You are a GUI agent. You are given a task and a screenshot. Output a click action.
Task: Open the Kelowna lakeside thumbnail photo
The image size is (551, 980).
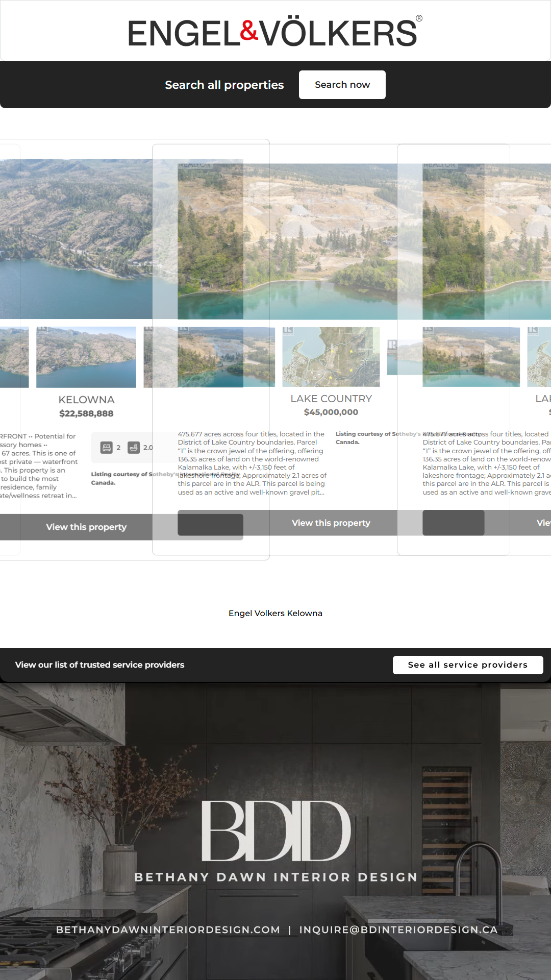(86, 357)
